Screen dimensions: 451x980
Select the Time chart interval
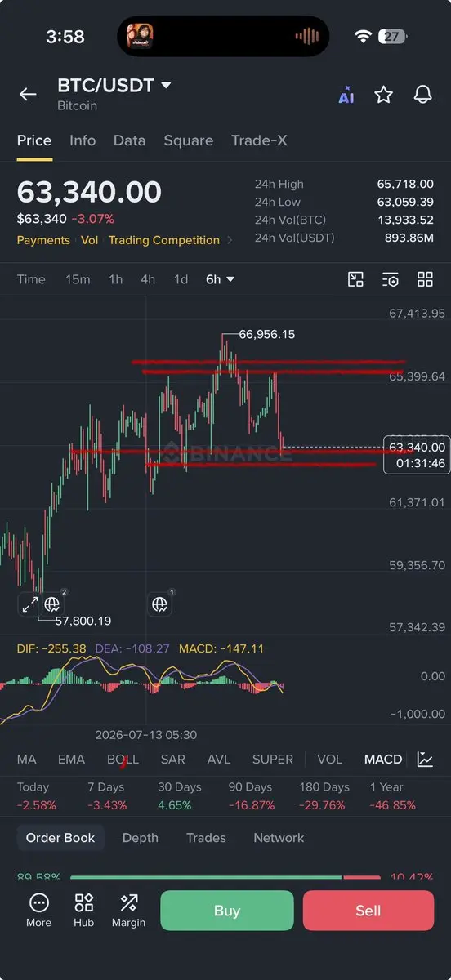coord(31,279)
